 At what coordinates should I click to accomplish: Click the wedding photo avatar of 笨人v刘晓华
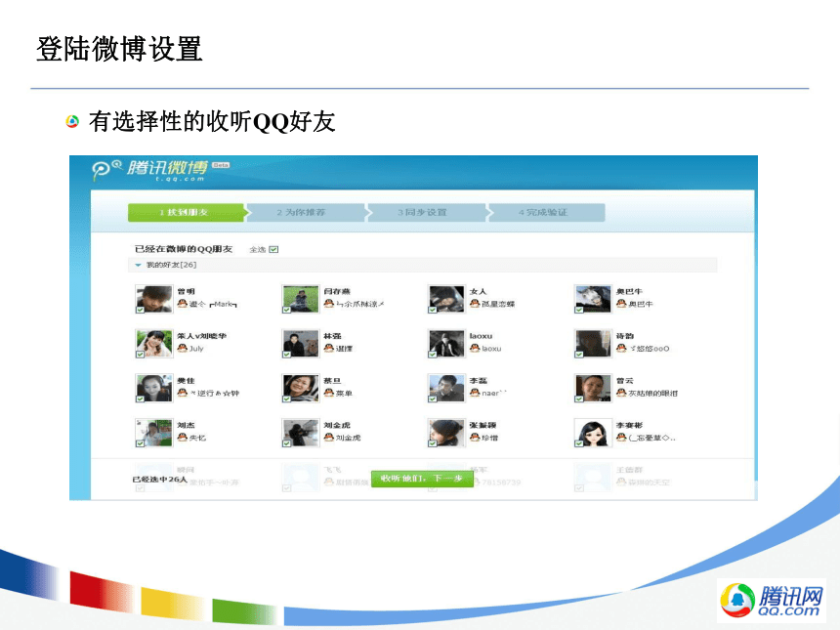(153, 344)
